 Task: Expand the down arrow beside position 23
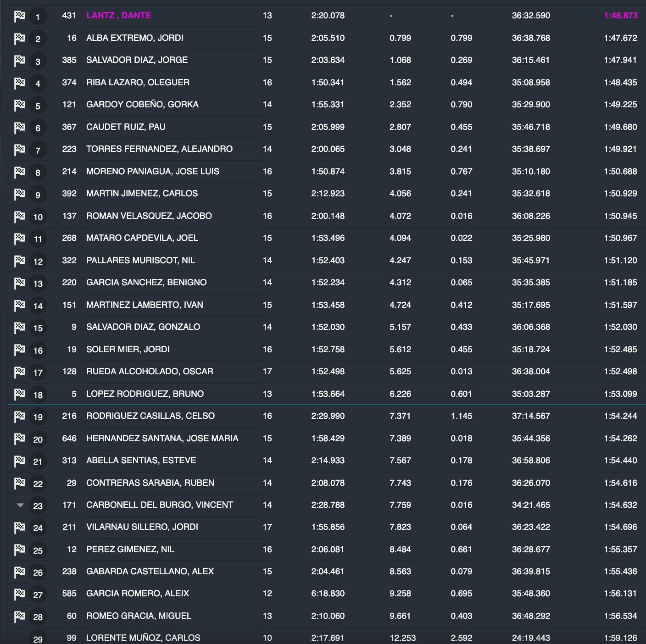click(x=20, y=505)
